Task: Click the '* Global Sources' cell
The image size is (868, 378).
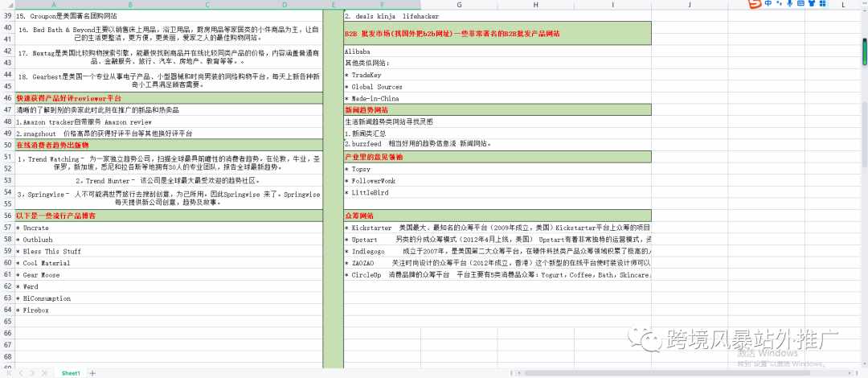Action: tap(497, 87)
